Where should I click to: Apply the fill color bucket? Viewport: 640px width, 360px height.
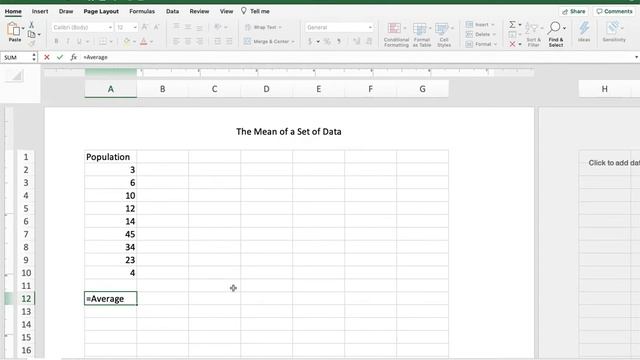(x=127, y=41)
